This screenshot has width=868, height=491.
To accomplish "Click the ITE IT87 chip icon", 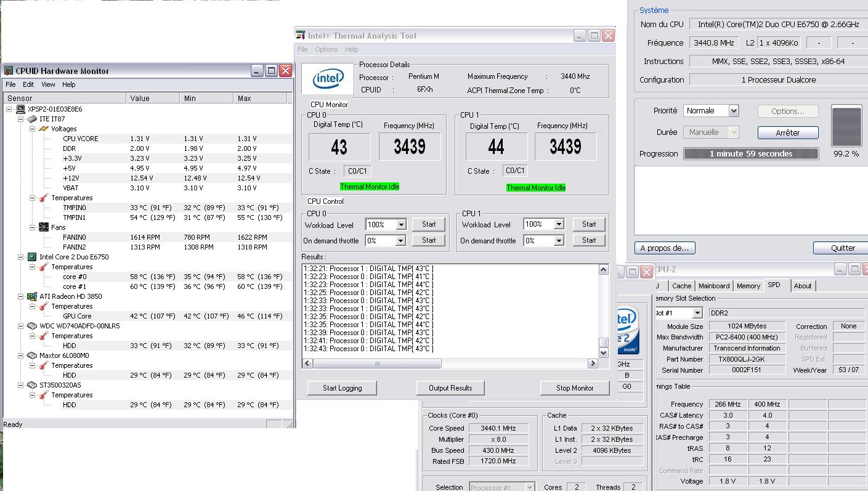I will point(32,119).
